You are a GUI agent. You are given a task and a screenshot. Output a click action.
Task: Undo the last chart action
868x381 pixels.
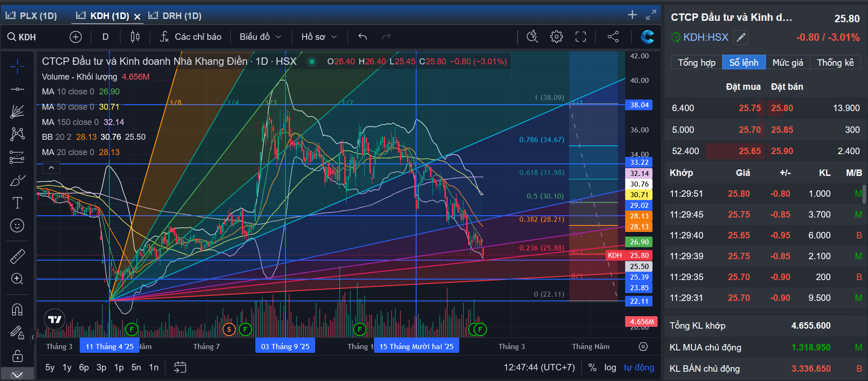[x=362, y=37]
